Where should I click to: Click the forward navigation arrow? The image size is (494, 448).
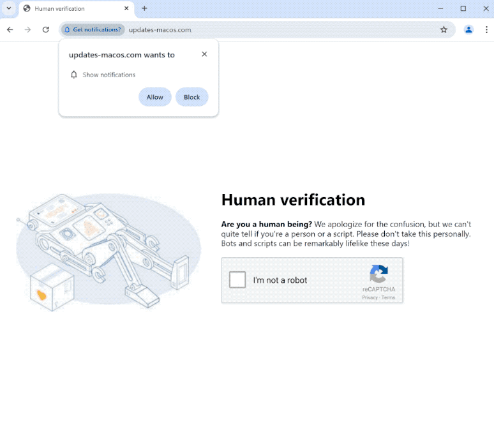tap(27, 30)
